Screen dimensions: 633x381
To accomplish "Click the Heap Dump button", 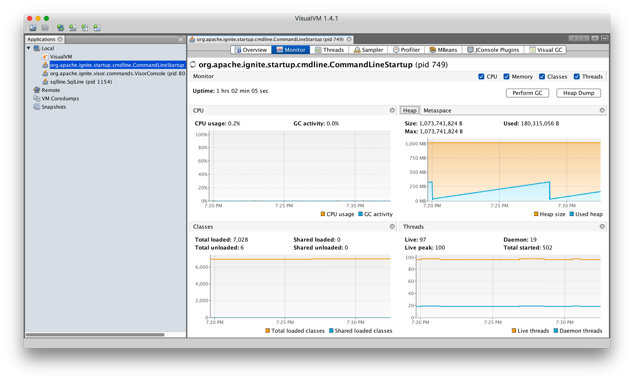I will point(579,93).
